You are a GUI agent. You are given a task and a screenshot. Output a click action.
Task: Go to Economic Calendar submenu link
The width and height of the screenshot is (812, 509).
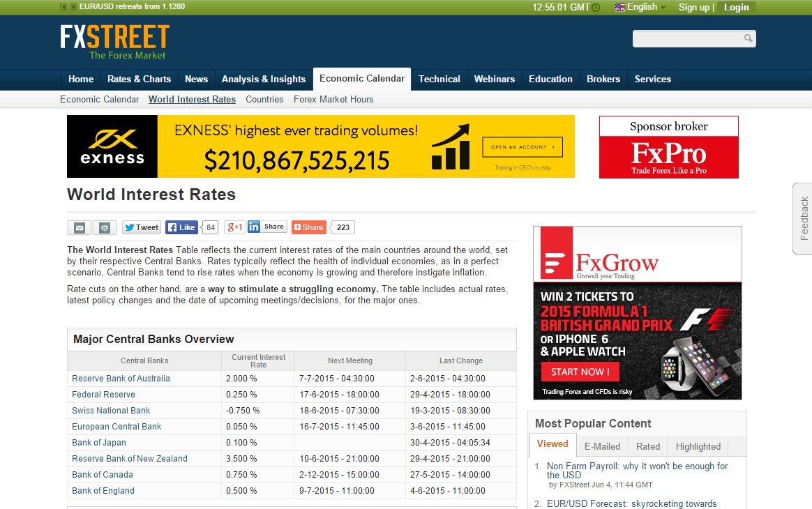click(100, 100)
